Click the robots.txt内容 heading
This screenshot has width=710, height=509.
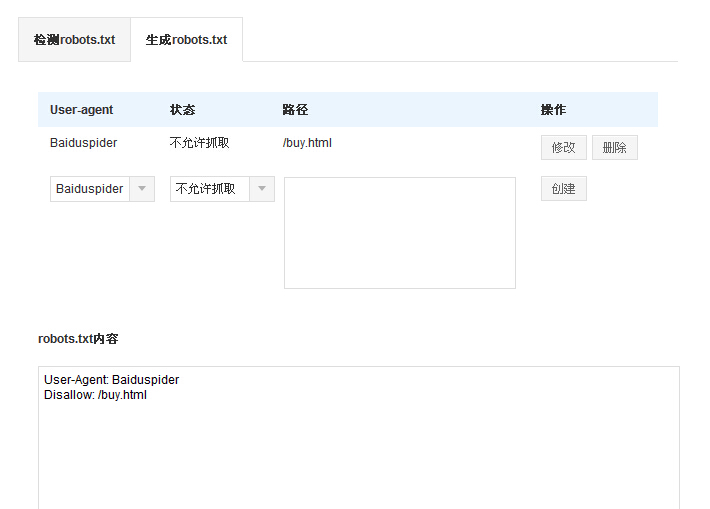(78, 339)
